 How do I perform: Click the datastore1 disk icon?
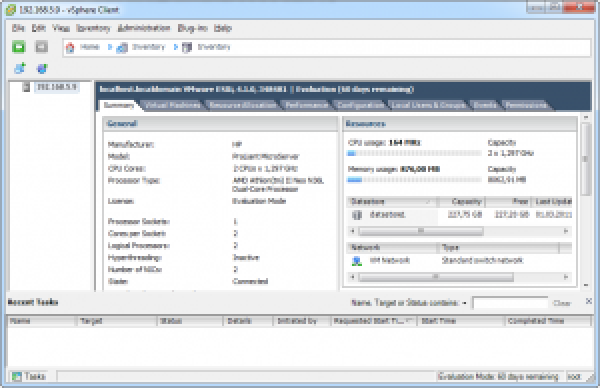tap(357, 215)
